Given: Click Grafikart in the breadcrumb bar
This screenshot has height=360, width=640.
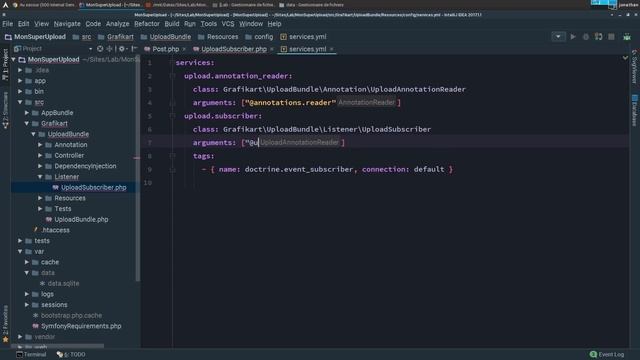Looking at the screenshot, I should [120, 37].
